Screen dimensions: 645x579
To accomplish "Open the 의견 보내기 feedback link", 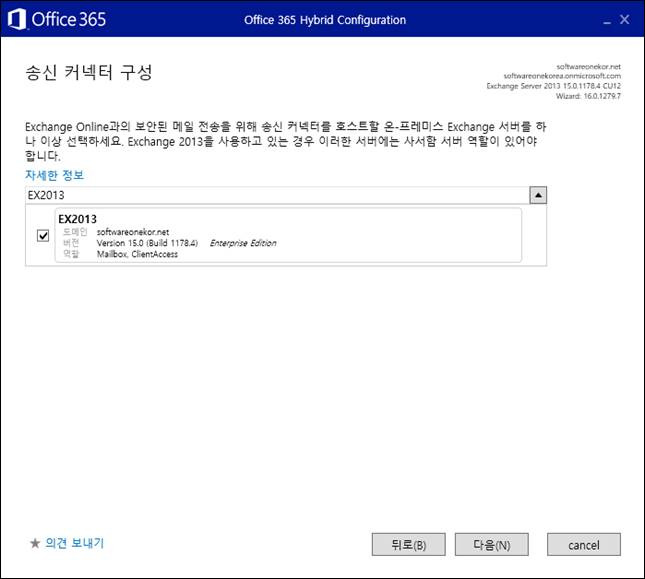I will [x=74, y=543].
